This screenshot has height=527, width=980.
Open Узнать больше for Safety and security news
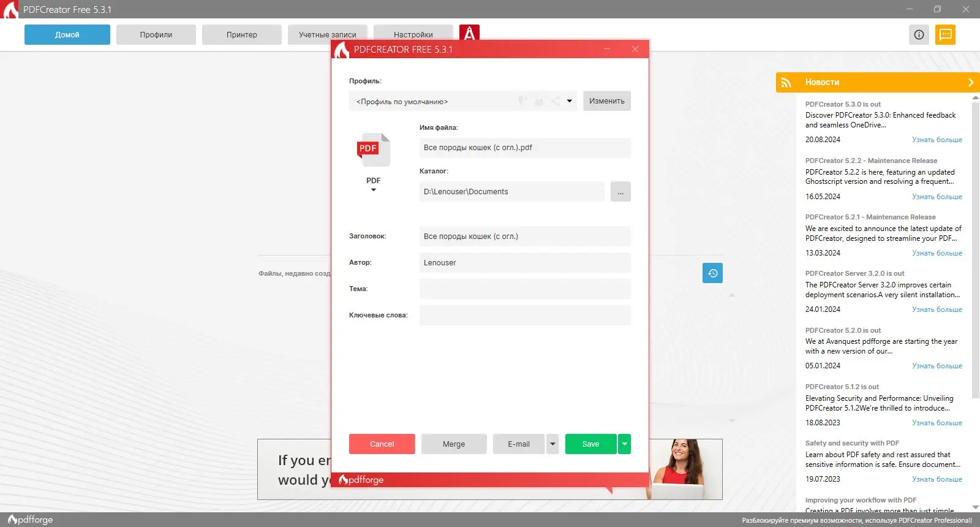tap(937, 479)
